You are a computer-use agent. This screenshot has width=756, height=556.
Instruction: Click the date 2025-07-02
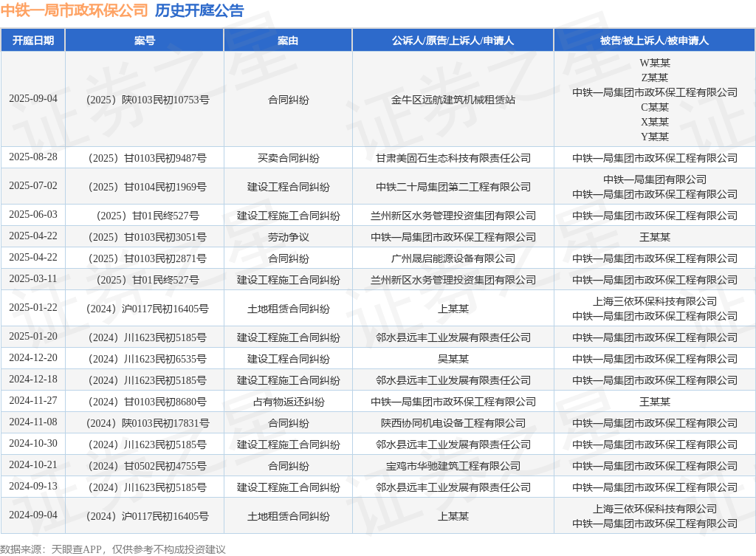[33, 185]
